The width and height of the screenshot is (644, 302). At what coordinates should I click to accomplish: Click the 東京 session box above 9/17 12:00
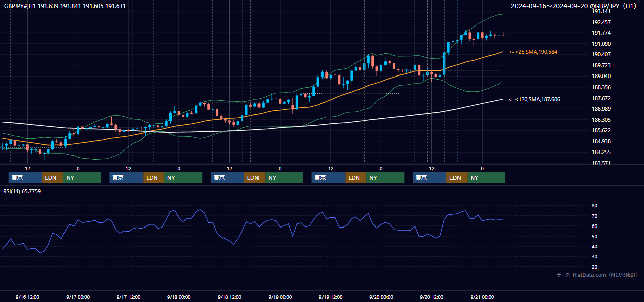point(126,178)
